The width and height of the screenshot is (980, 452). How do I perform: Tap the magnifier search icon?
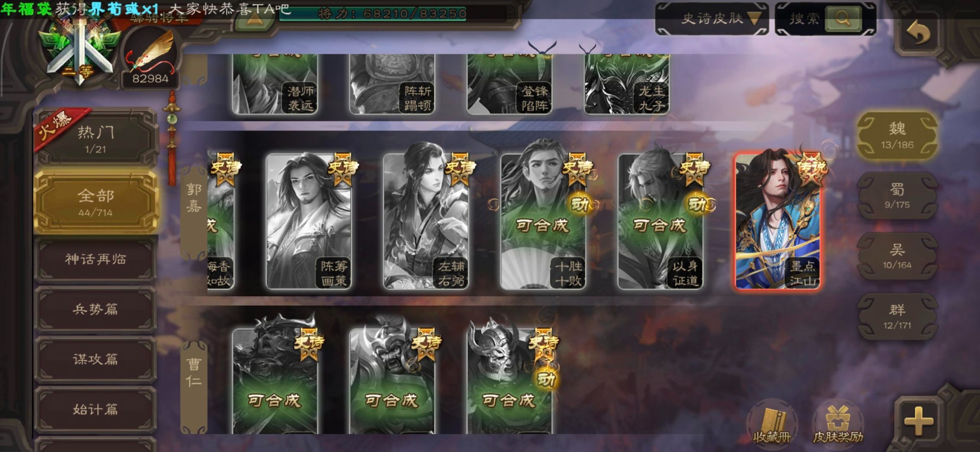(843, 19)
